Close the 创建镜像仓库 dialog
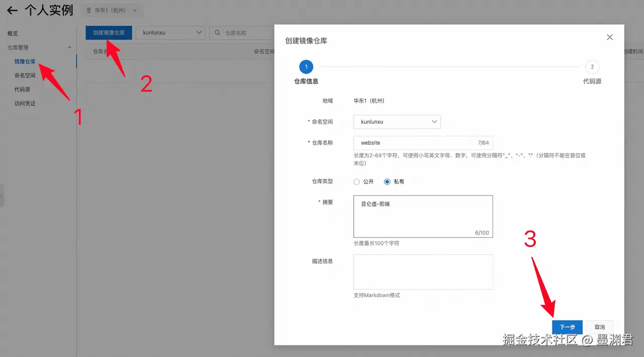 click(x=610, y=37)
